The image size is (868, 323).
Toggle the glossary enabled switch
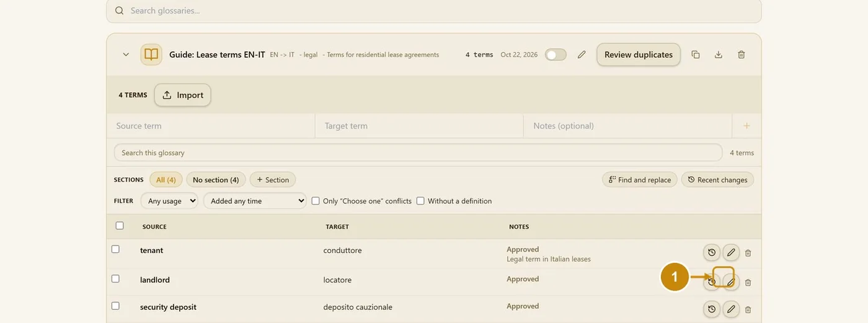556,55
